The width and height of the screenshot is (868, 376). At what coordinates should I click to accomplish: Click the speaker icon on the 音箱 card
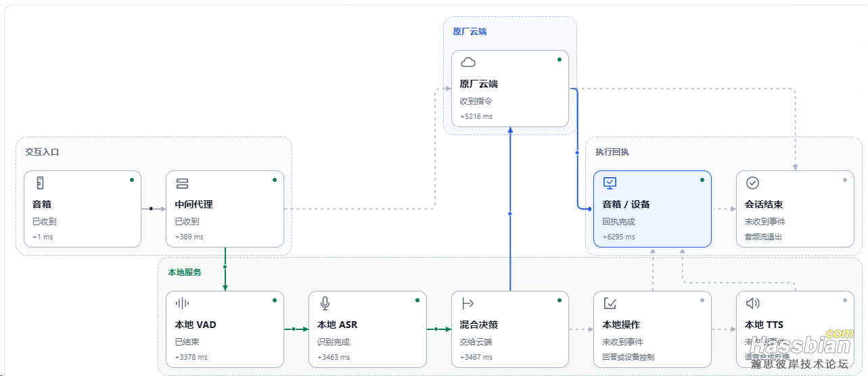tap(39, 183)
